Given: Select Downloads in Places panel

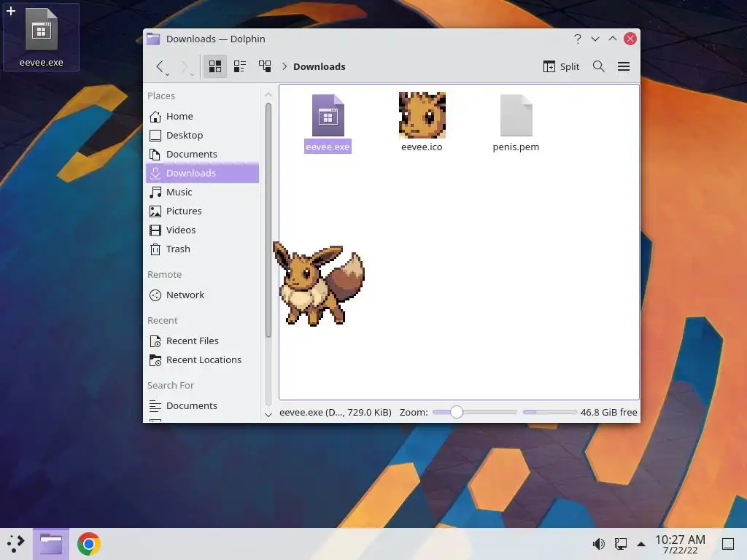Looking at the screenshot, I should tap(203, 173).
